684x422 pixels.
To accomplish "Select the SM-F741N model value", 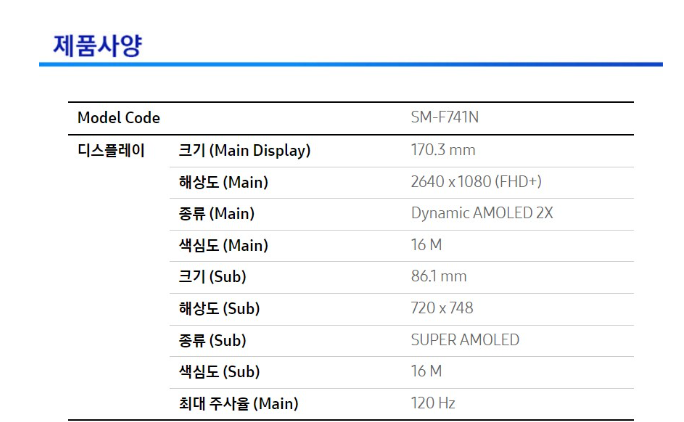I will [x=445, y=117].
